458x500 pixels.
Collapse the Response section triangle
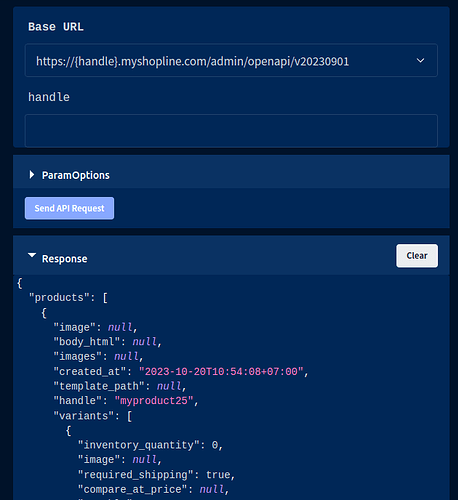(32, 255)
